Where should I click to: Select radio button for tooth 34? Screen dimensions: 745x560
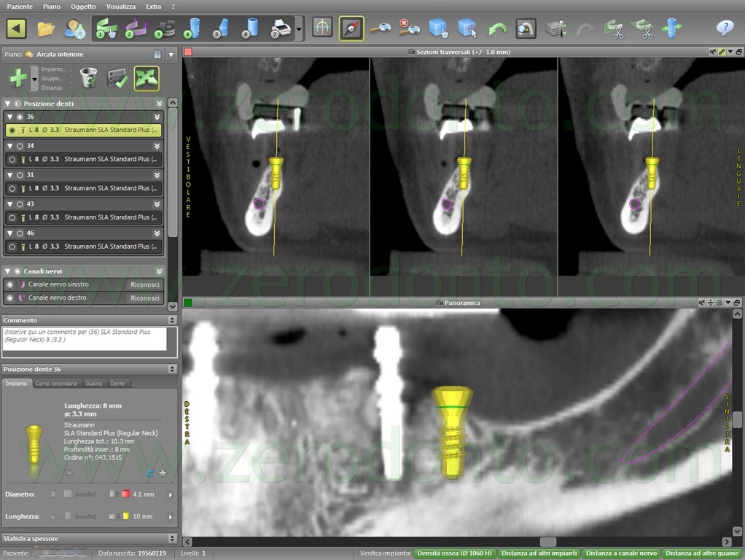pyautogui.click(x=20, y=146)
